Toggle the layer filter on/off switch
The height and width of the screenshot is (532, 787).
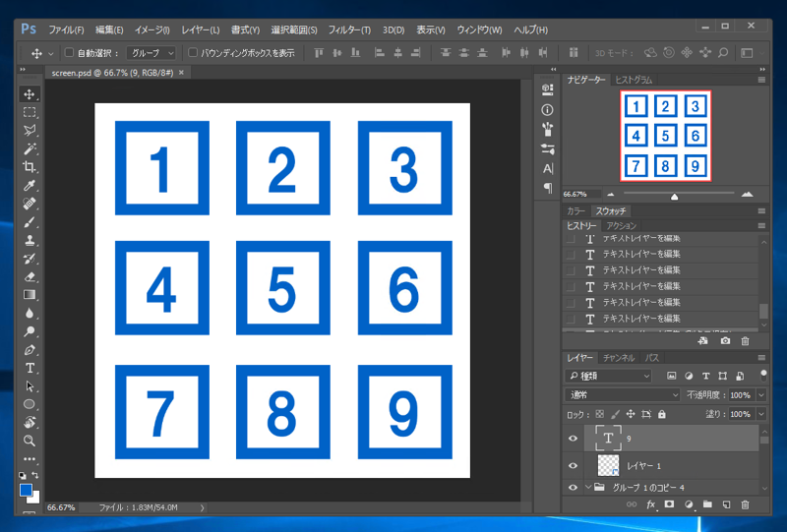tap(763, 375)
